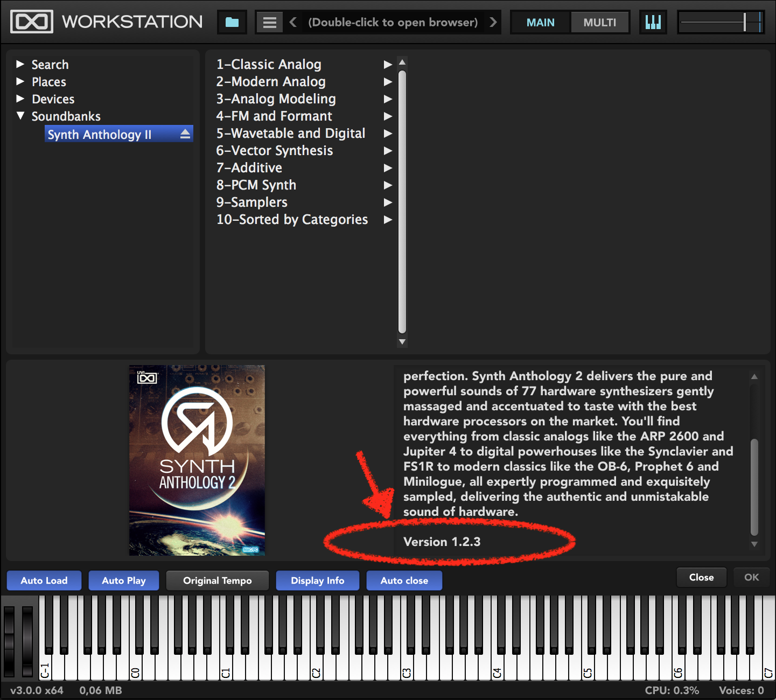The height and width of the screenshot is (700, 776).
Task: Select the Devices label
Action: coord(53,99)
